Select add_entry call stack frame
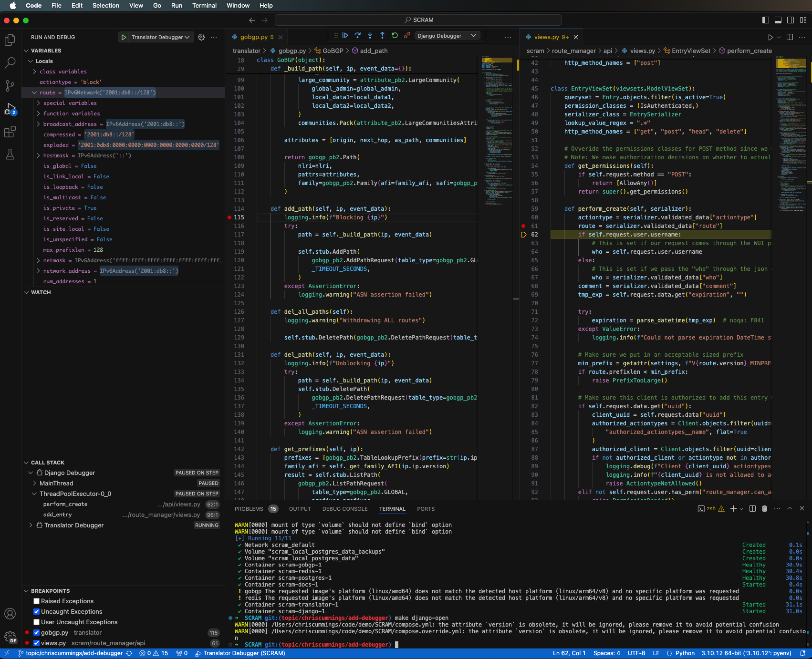Viewport: 812px width, 659px height. [123, 515]
